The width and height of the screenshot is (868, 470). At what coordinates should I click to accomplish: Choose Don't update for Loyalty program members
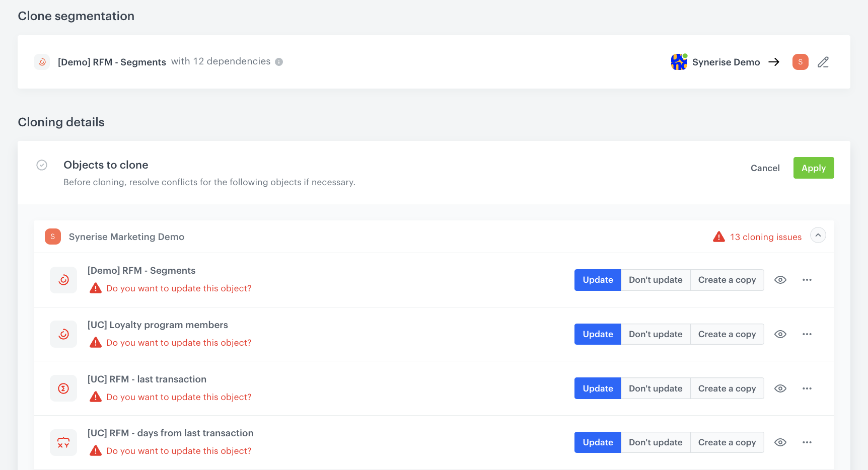[x=655, y=334]
